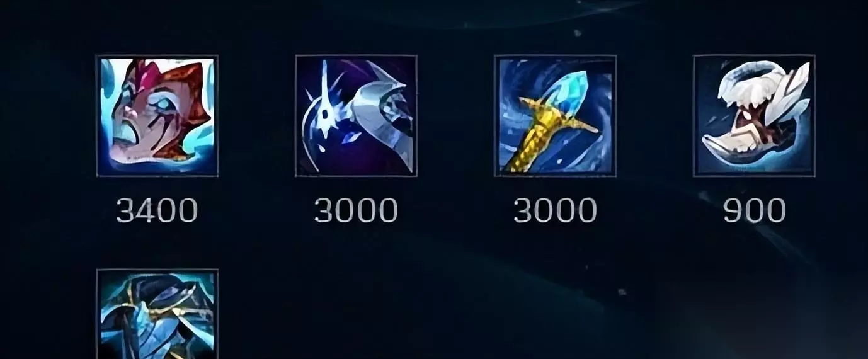Screen dimensions: 868x359
Task: Select the white armored boots item icon
Action: [754, 116]
